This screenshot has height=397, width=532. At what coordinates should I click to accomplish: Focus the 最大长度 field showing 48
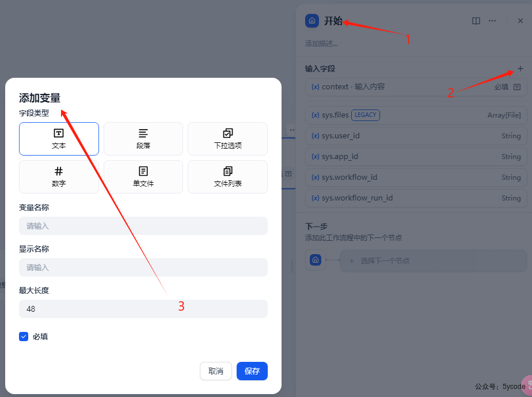(x=143, y=309)
